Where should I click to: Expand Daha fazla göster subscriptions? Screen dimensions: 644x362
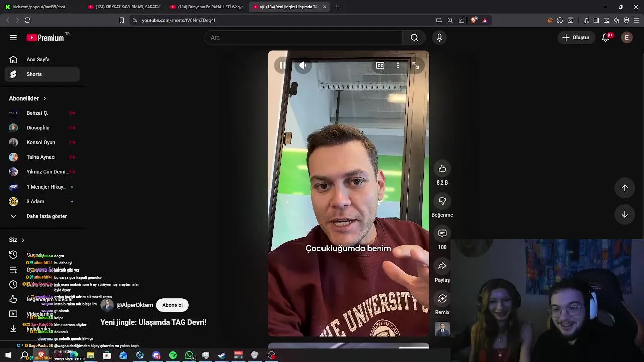pos(42,216)
